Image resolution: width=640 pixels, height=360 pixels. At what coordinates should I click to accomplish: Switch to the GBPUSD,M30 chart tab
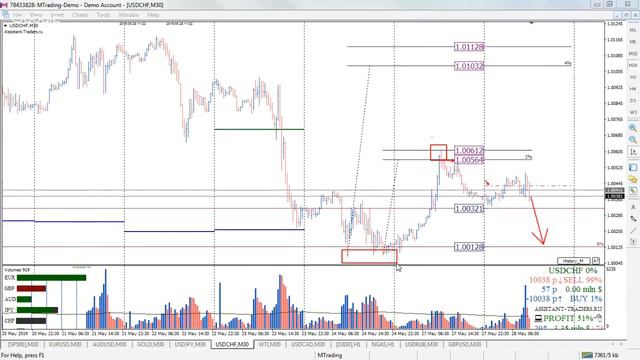pos(464,344)
